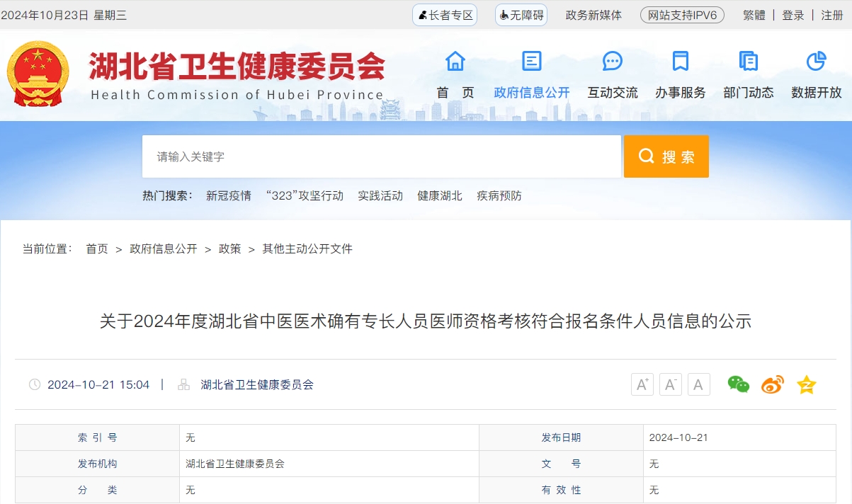Reset font size with plain A icon
Image resolution: width=852 pixels, height=504 pixels.
[699, 384]
